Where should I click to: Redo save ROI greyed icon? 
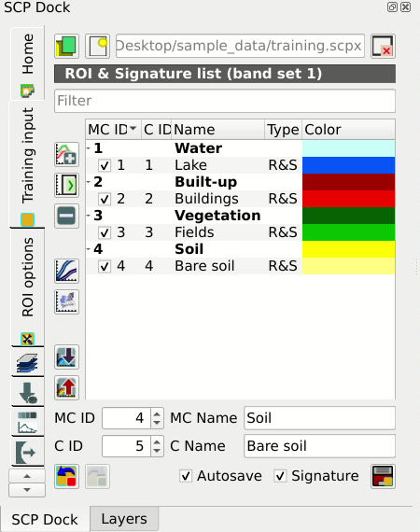[x=97, y=476]
